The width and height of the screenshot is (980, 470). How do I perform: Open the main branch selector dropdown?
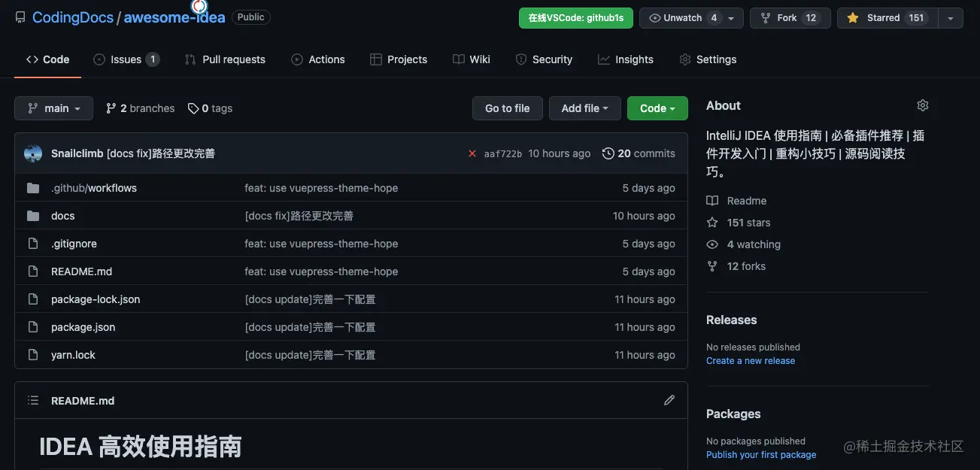click(x=53, y=108)
